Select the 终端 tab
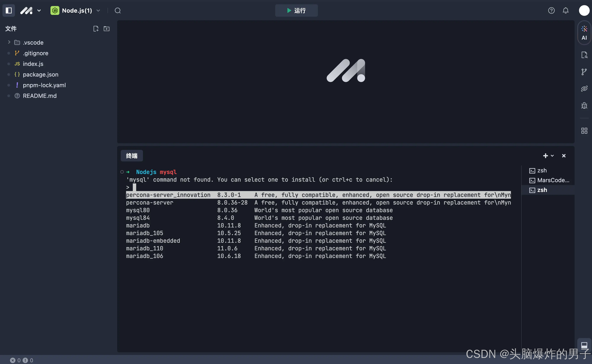This screenshot has height=364, width=592. (x=132, y=156)
